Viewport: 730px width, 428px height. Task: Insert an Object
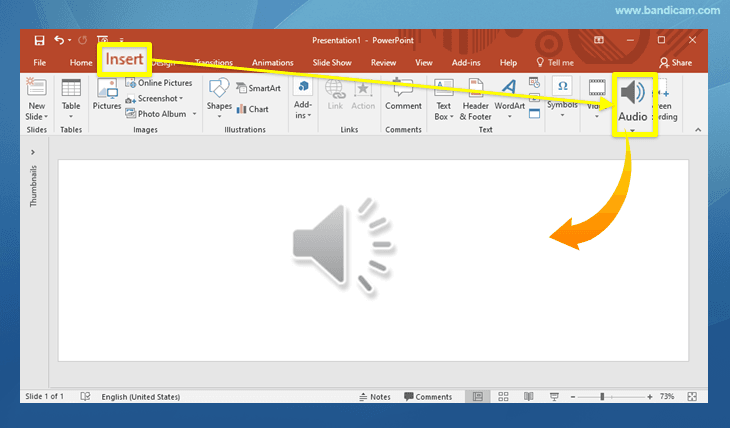click(x=534, y=114)
